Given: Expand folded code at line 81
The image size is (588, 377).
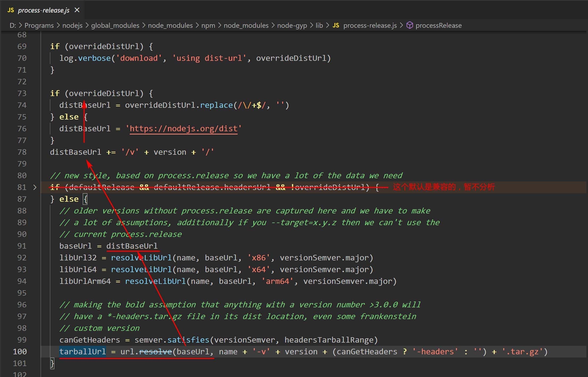Looking at the screenshot, I should coord(35,187).
